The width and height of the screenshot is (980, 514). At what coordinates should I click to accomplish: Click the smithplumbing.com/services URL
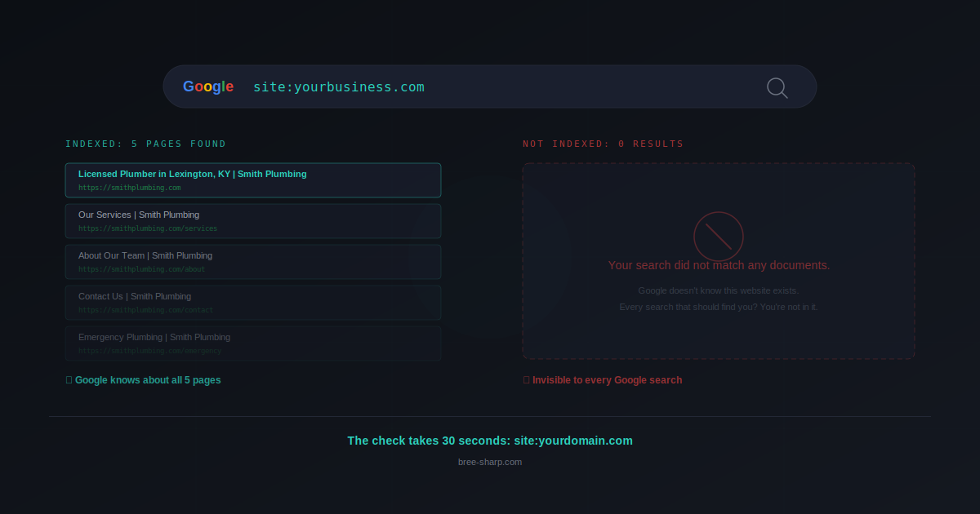pos(148,228)
